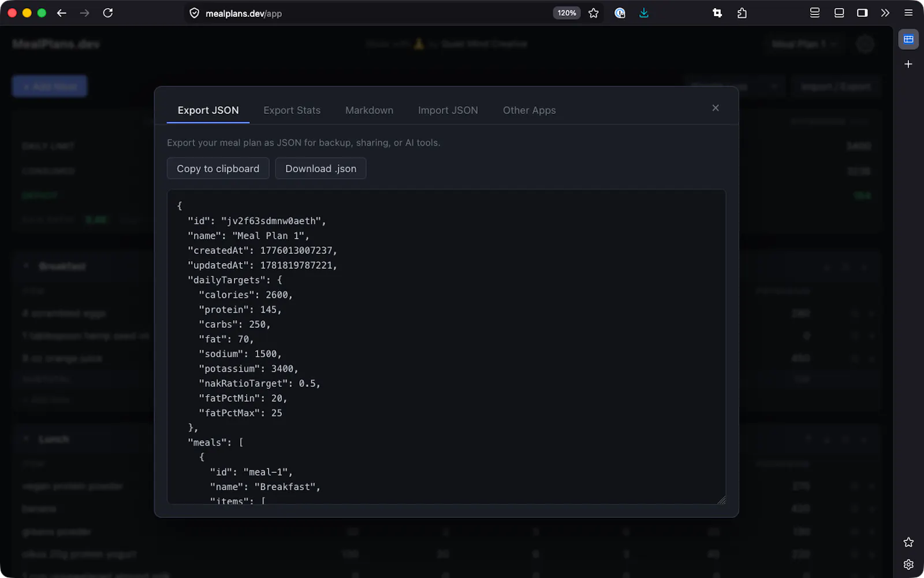The height and width of the screenshot is (578, 924).
Task: Click the description "Export your meal plan as JSON"
Action: coord(303,143)
